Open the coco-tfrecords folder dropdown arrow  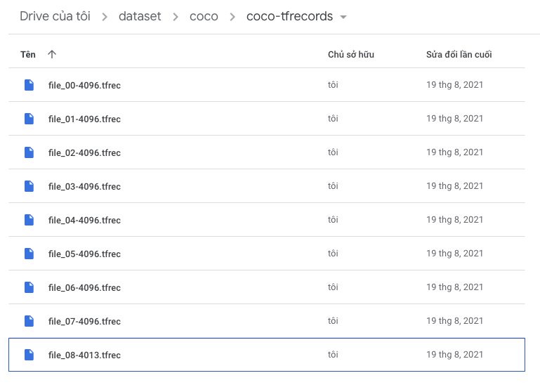click(x=343, y=17)
